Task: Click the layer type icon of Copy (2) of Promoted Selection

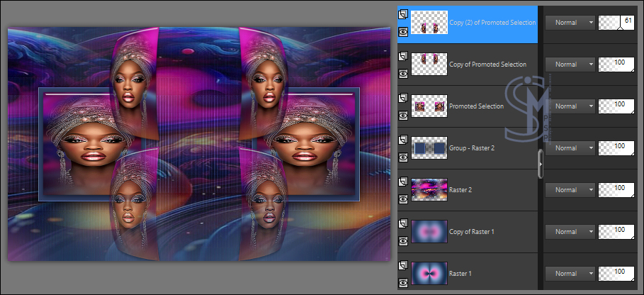Action: click(x=402, y=13)
